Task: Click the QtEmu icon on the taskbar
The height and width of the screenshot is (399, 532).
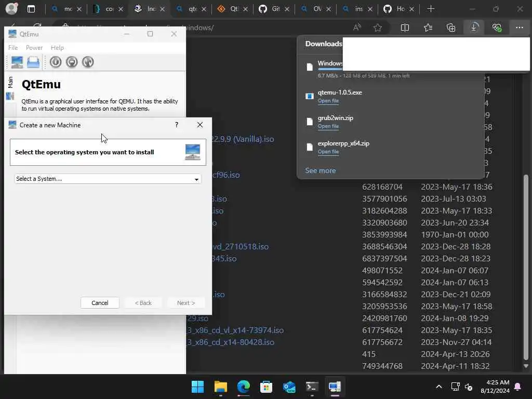Action: (335, 387)
